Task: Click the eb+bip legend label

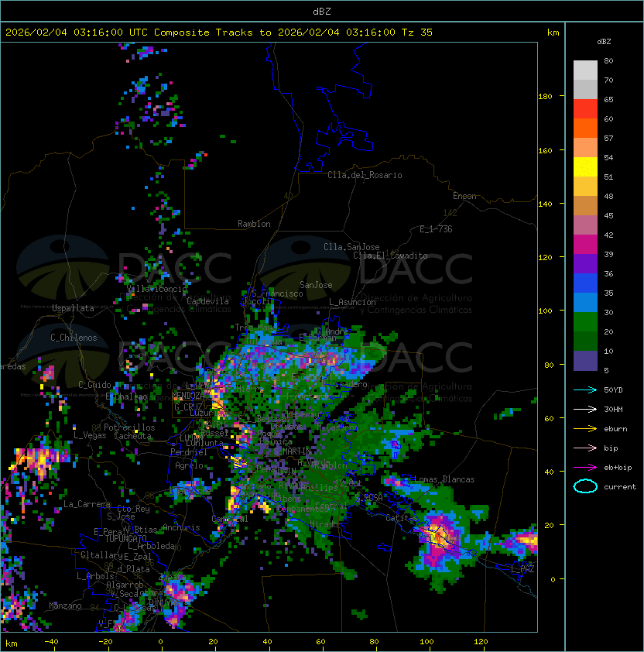Action: pos(618,468)
